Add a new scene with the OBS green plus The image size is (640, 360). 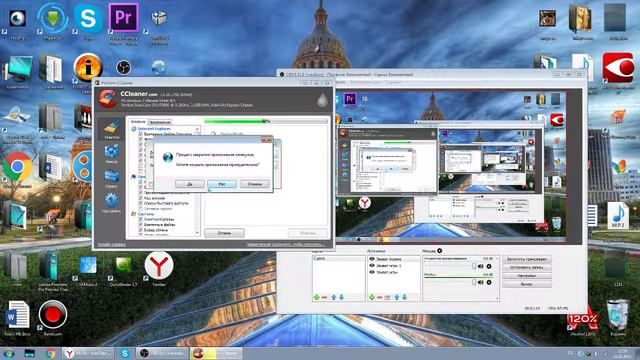[x=317, y=298]
